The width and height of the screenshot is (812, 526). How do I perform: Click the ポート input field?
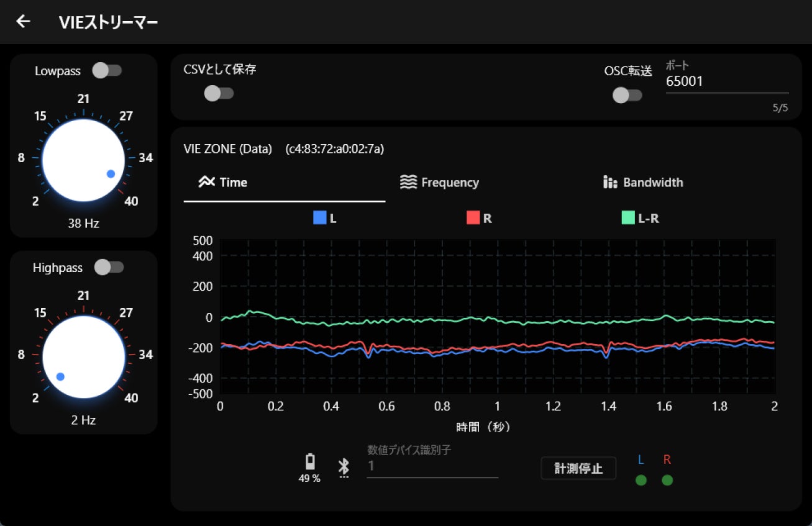point(727,81)
